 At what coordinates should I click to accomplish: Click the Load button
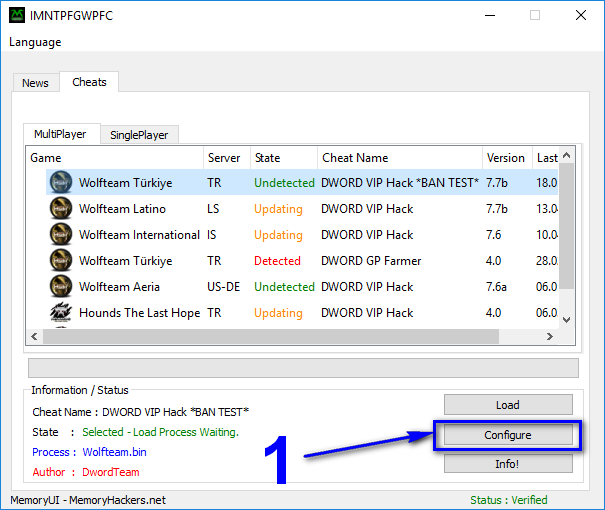click(508, 405)
